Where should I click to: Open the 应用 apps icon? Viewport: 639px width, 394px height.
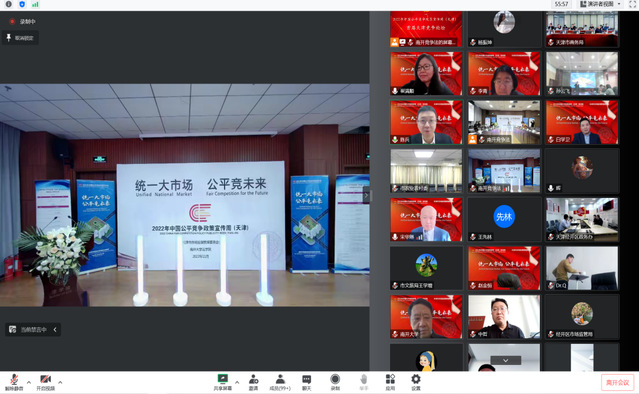[x=390, y=382]
